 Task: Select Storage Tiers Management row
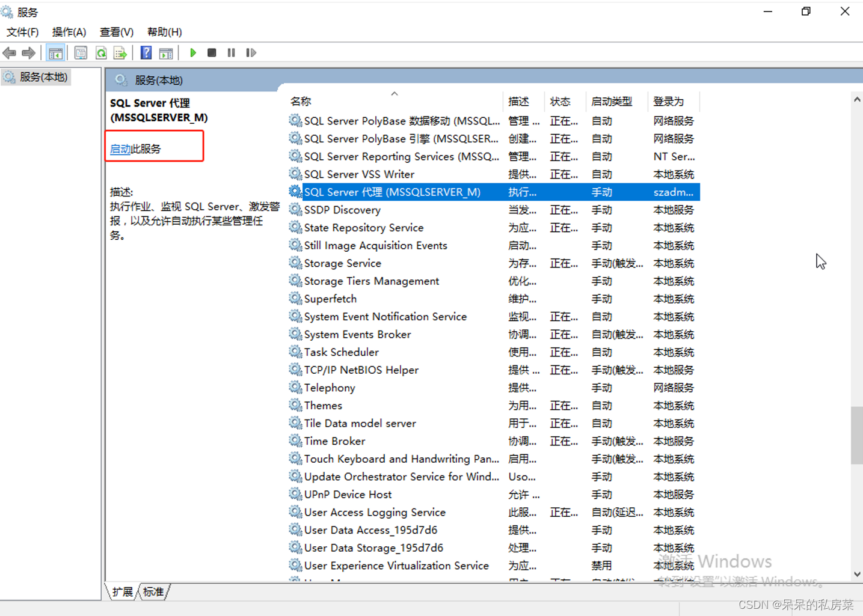point(493,281)
